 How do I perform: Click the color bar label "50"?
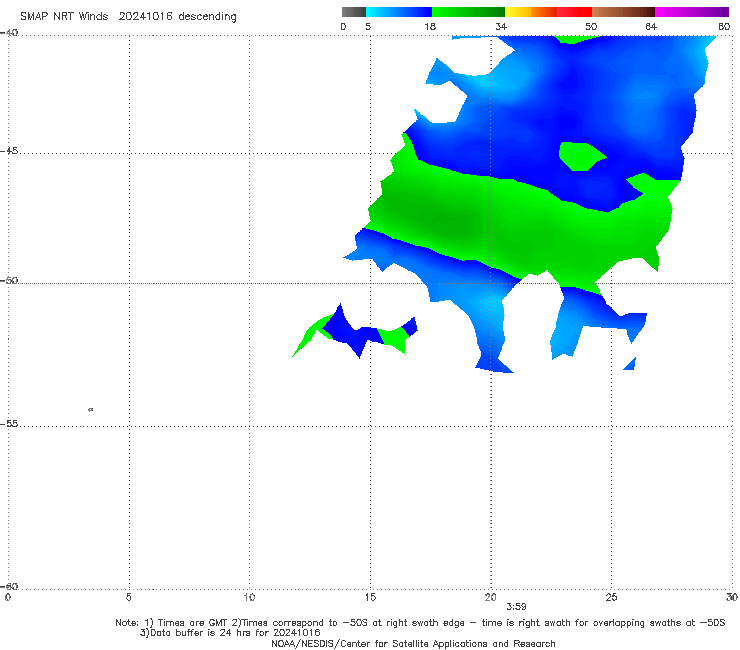click(x=591, y=26)
